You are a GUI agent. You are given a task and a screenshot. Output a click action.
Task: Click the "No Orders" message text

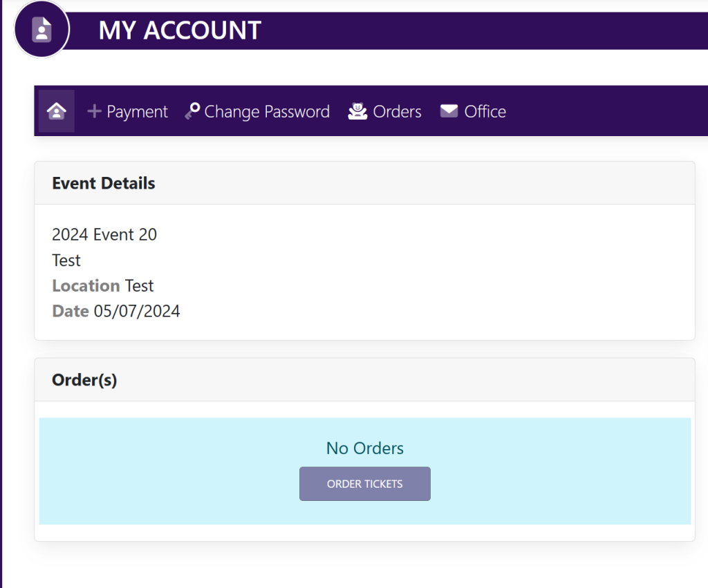tap(364, 448)
